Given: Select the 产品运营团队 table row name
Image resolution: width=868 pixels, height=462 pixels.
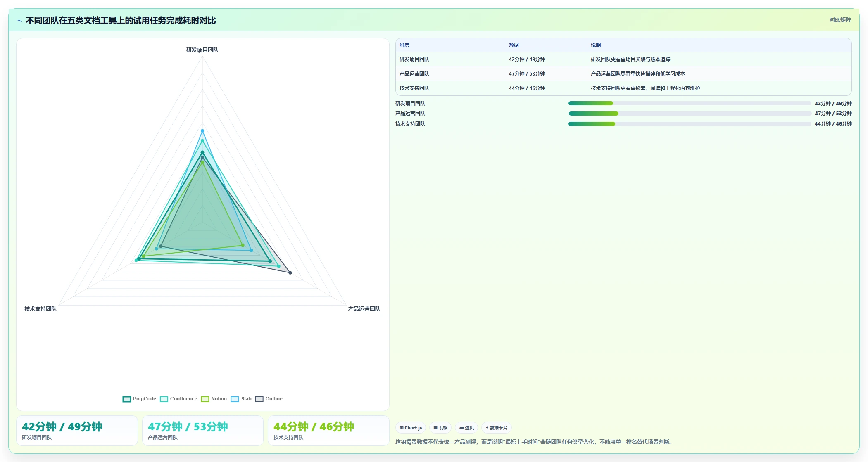Looking at the screenshot, I should pyautogui.click(x=414, y=74).
